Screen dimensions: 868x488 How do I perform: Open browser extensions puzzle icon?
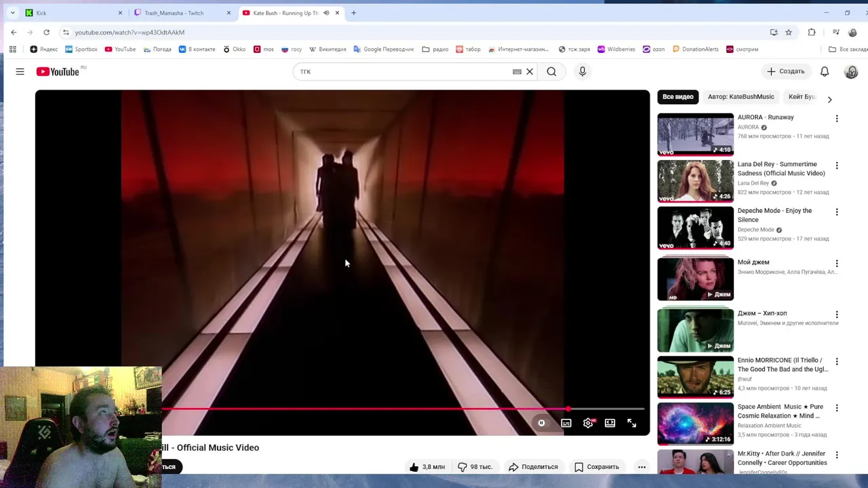tap(812, 32)
